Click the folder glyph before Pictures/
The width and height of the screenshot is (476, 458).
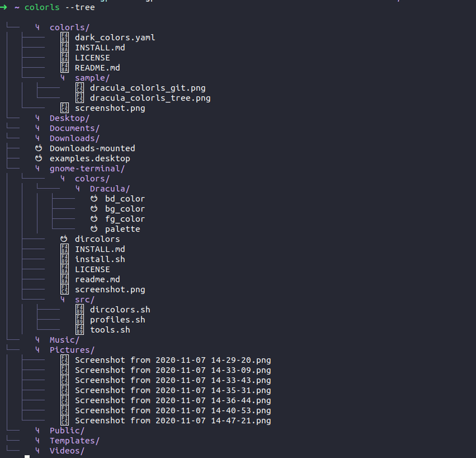pos(38,350)
